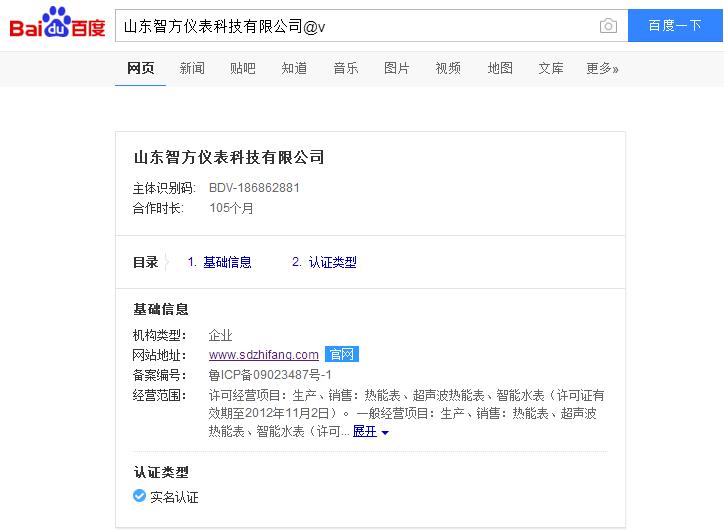Viewport: 724px width, 531px height.
Task: Open the 视频 tab
Action: 448,68
